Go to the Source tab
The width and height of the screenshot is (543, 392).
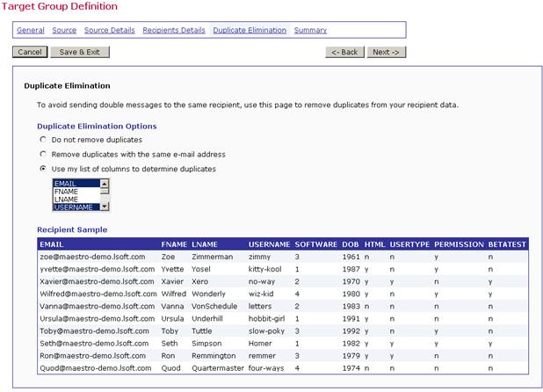(64, 30)
